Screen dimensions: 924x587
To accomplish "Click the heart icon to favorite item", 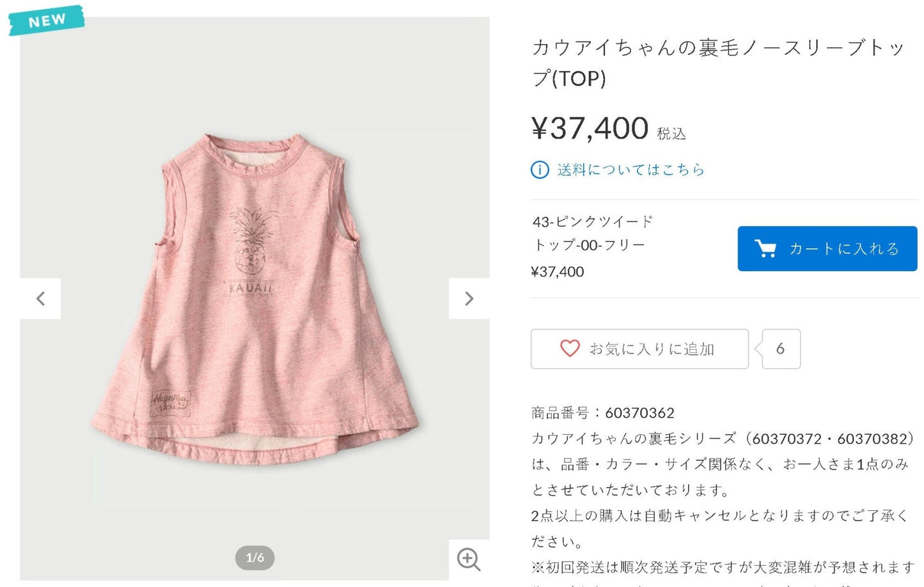I will click(x=570, y=348).
